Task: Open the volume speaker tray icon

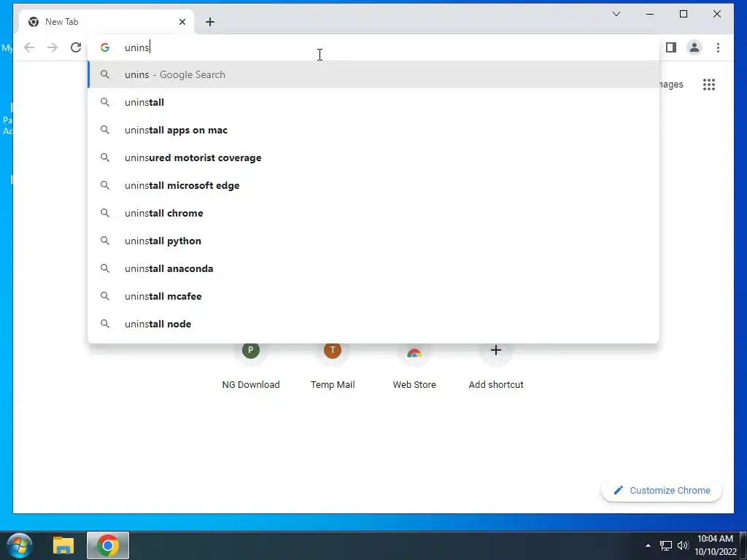Action: (683, 545)
